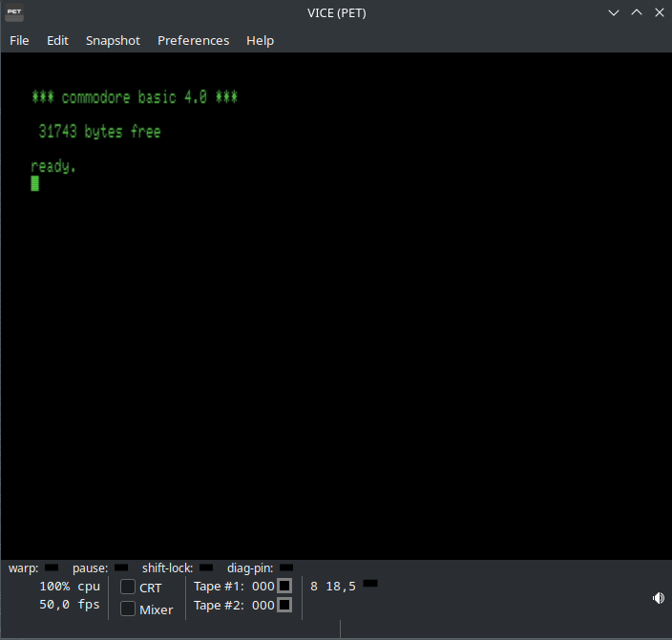Open the Help menu
Screen dimensions: 672x640
[260, 40]
